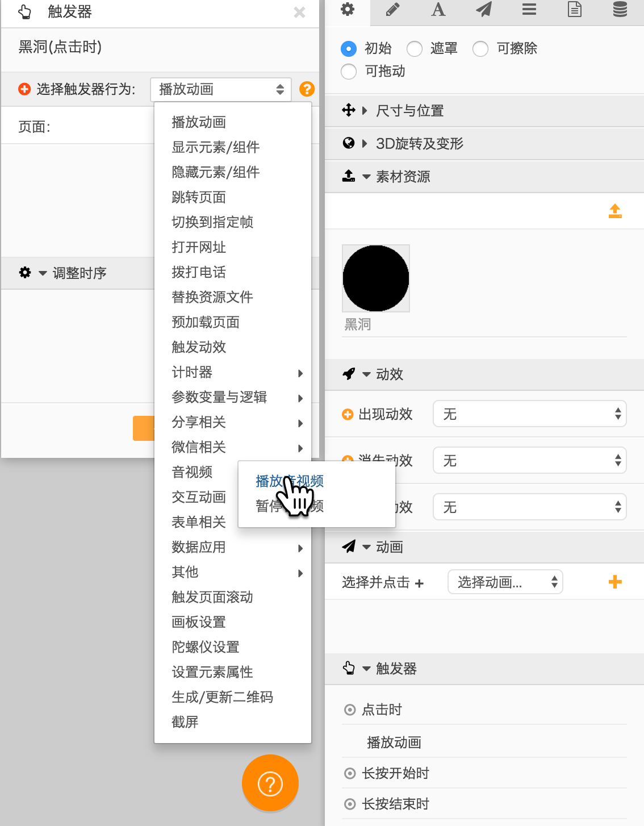Select the 可擦除 radio button
644x826 pixels.
pos(480,49)
